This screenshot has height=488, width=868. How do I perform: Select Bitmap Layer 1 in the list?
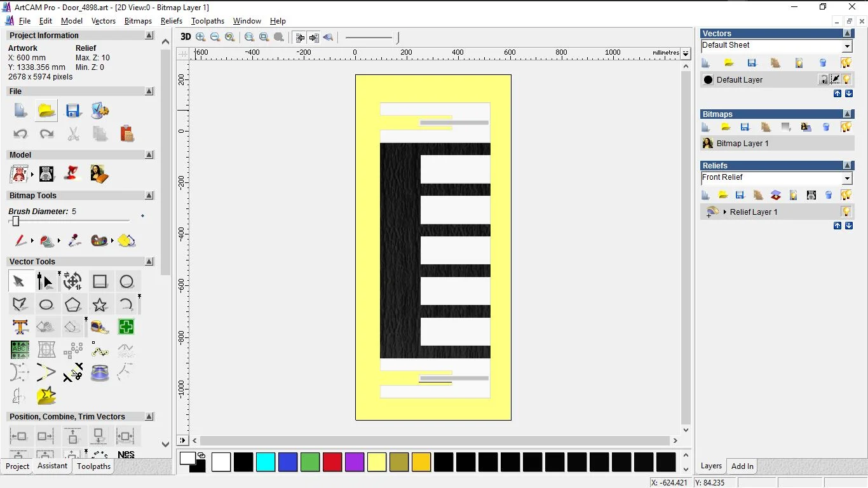(742, 144)
